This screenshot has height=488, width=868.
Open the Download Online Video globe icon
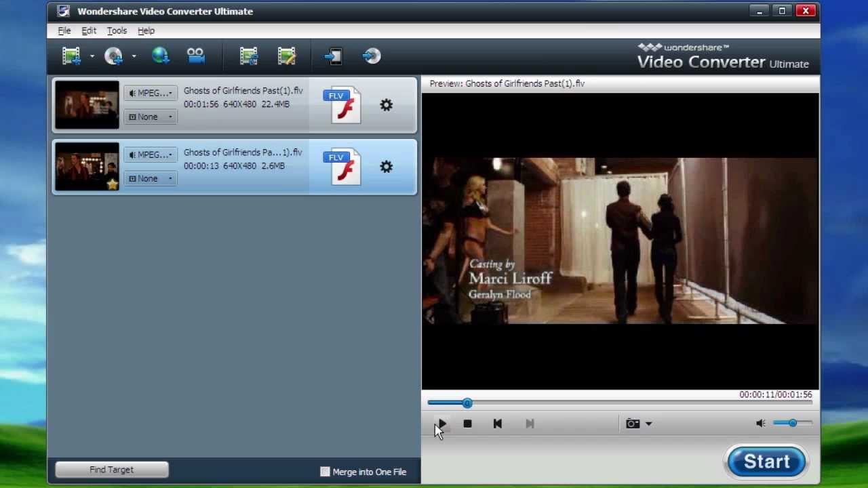[x=161, y=56]
